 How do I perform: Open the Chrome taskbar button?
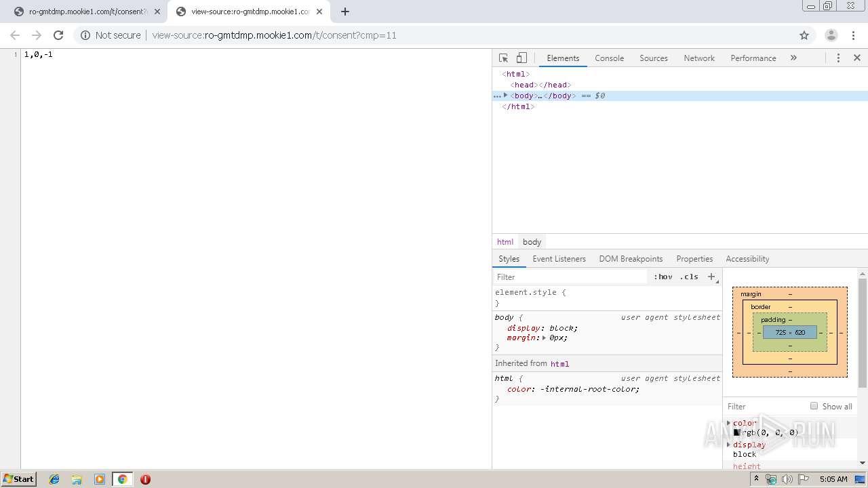click(122, 479)
